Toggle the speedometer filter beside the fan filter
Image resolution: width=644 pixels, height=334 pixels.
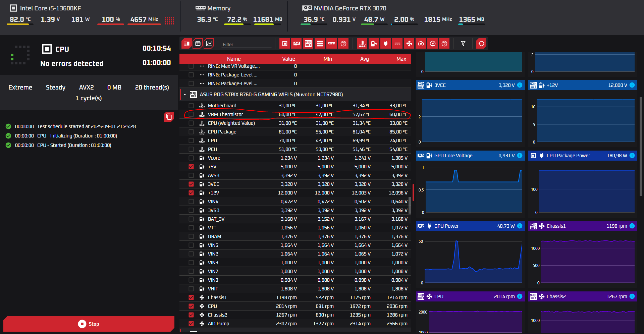(x=421, y=44)
